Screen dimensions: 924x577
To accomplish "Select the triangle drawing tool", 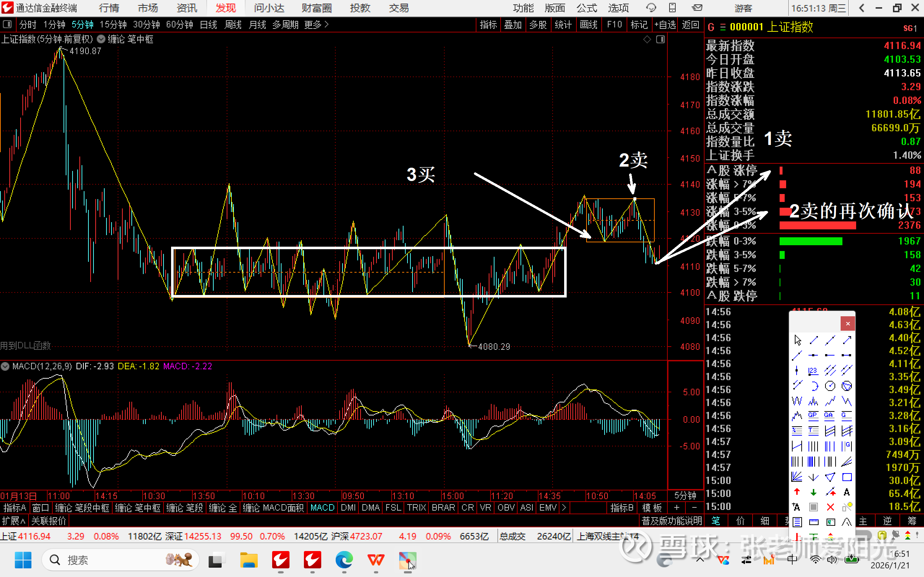I will [x=830, y=477].
